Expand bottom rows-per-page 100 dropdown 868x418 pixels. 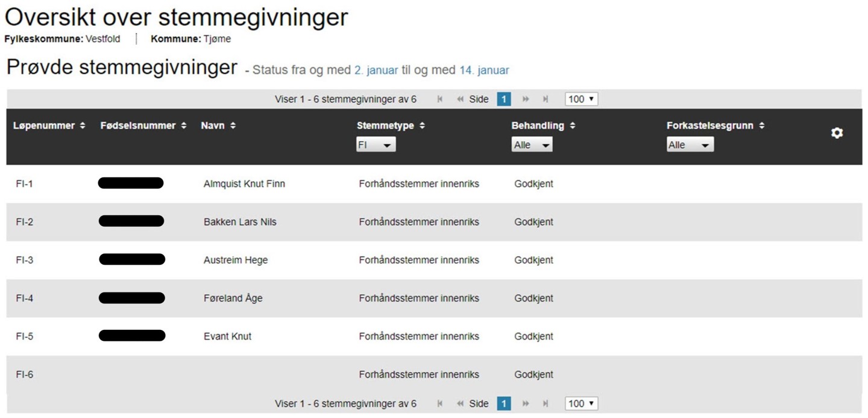[581, 404]
